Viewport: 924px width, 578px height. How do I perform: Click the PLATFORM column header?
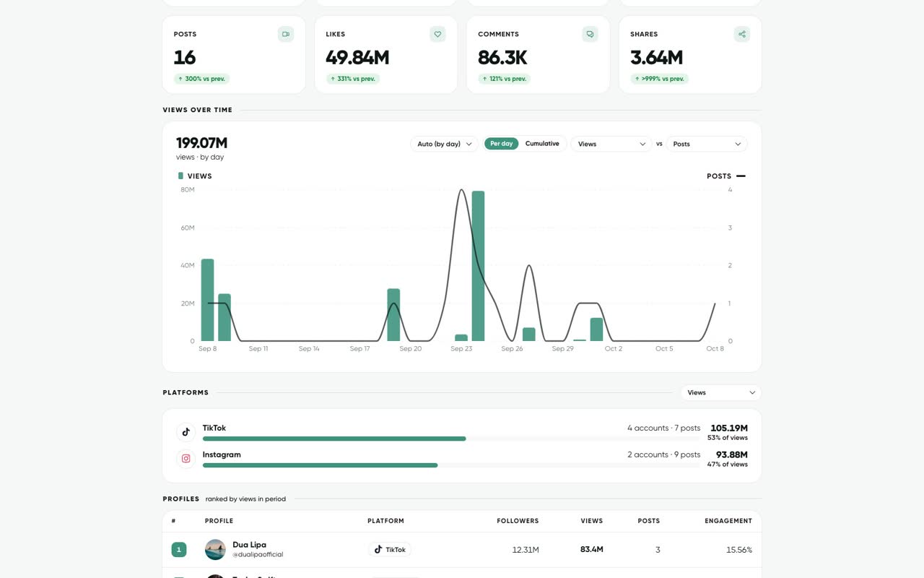pyautogui.click(x=385, y=521)
